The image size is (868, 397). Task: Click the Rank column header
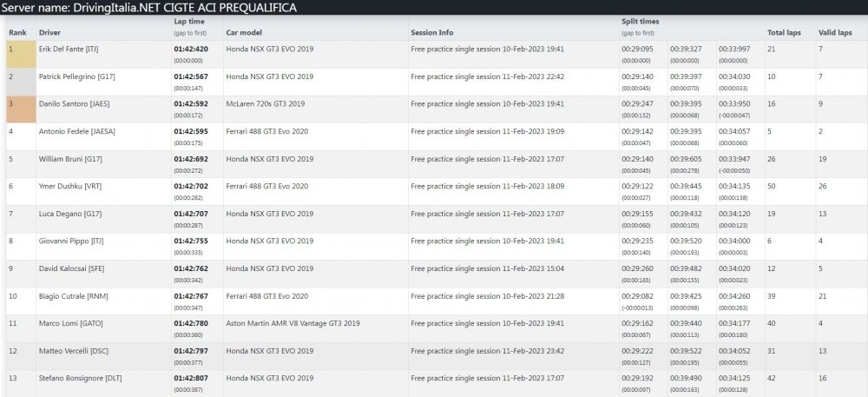[17, 33]
